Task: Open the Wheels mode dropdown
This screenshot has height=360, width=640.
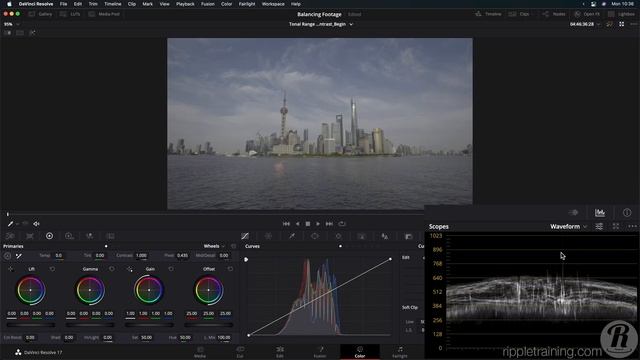Action: pyautogui.click(x=214, y=246)
